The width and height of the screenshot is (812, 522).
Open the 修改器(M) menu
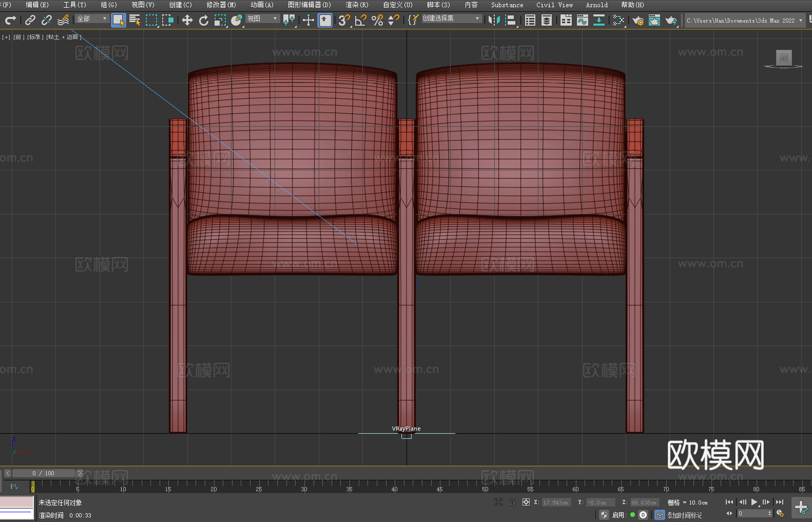tap(221, 5)
